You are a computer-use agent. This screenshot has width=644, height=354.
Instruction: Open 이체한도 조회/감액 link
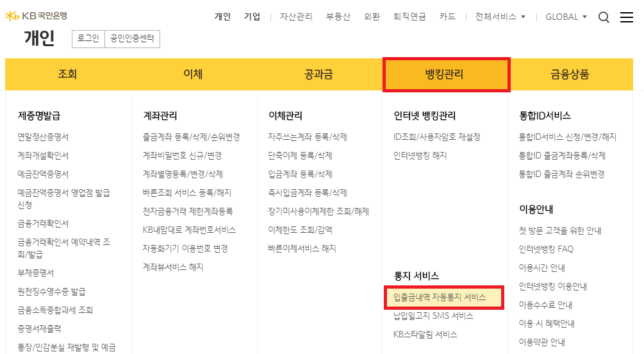[300, 230]
